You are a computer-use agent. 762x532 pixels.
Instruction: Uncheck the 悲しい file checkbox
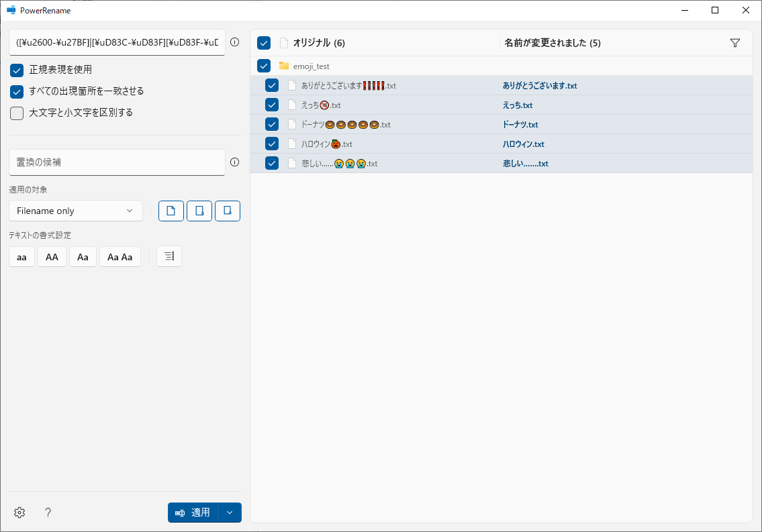tap(272, 163)
